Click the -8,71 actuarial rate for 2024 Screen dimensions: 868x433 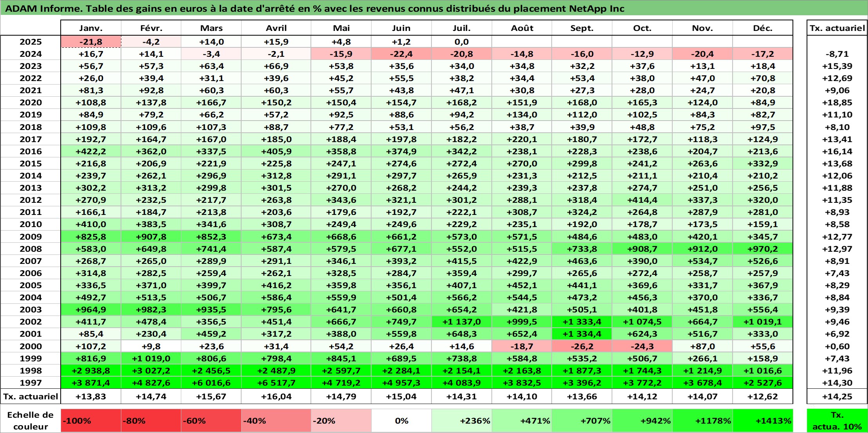pos(837,54)
